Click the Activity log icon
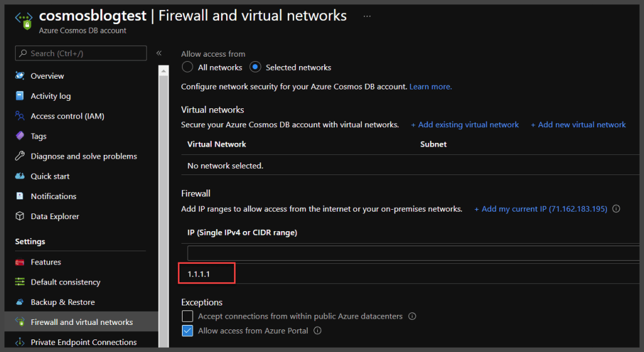The width and height of the screenshot is (644, 352). point(20,96)
